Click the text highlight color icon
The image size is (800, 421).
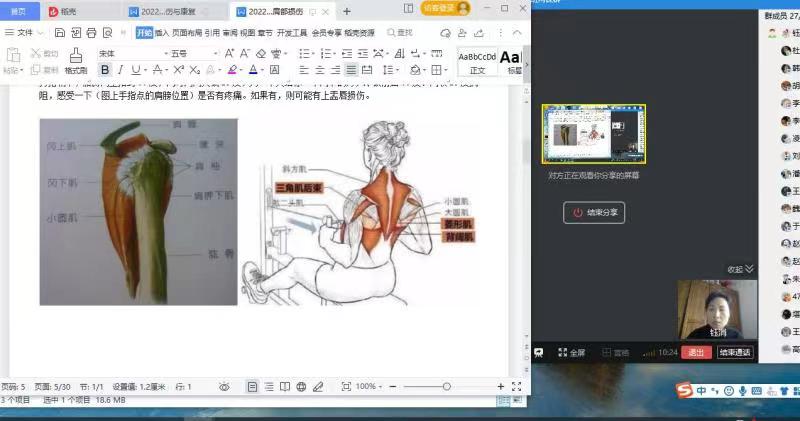tap(232, 70)
